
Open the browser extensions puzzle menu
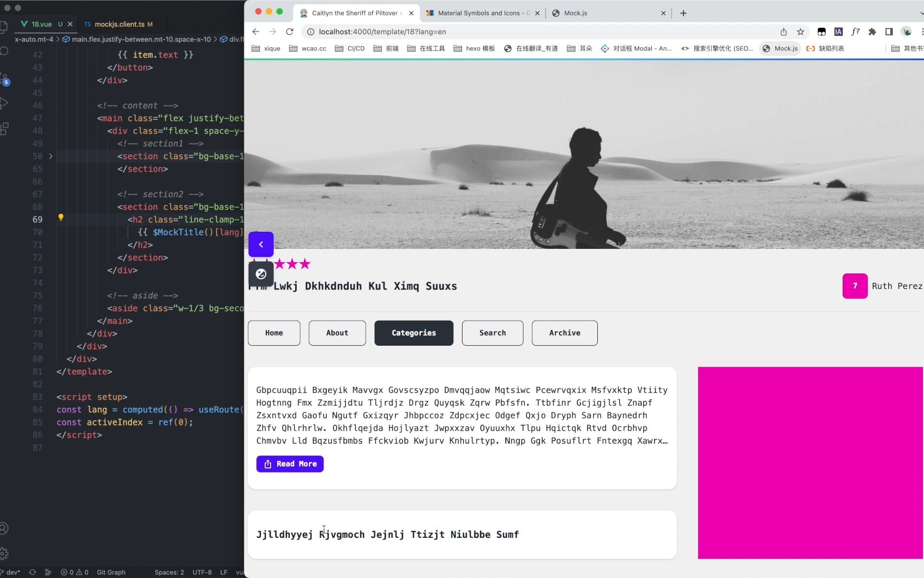pyautogui.click(x=872, y=32)
